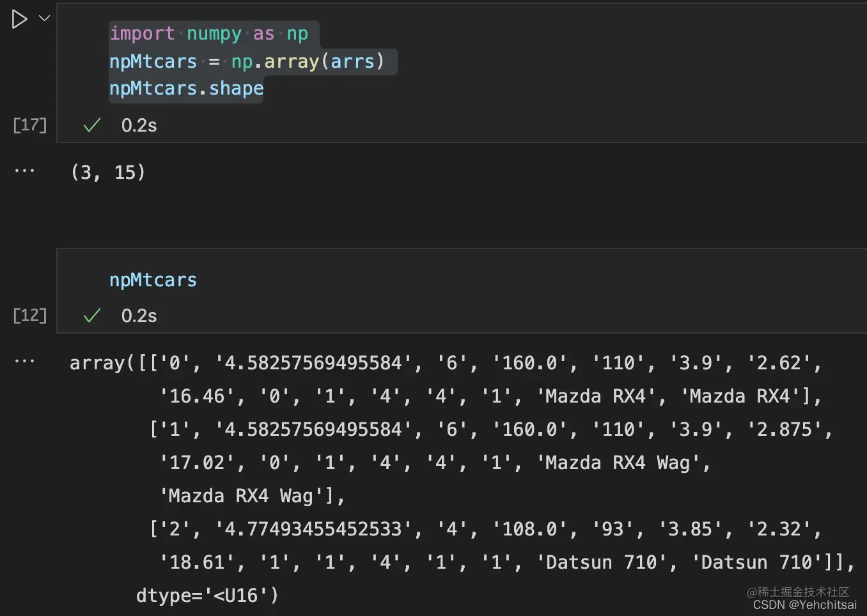Click 'npMtcars' code in second cell
The width and height of the screenshot is (867, 616).
(x=153, y=280)
